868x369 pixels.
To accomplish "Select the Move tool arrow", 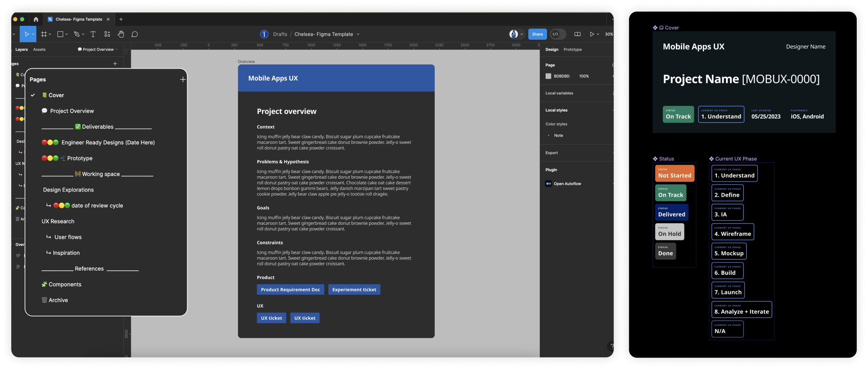I will click(26, 34).
